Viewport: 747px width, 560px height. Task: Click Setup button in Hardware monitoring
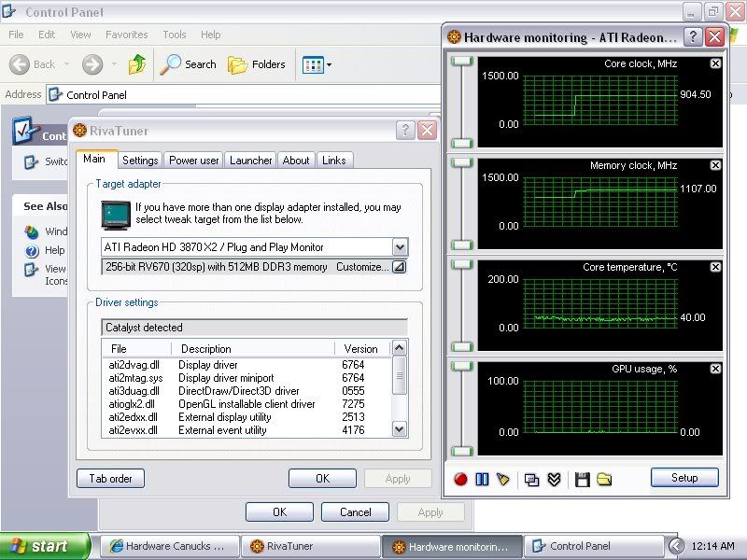click(x=684, y=478)
